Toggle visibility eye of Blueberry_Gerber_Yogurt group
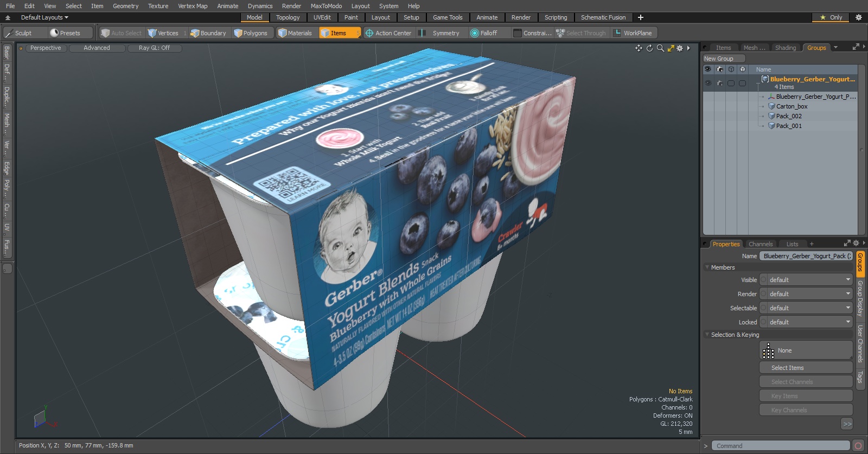The width and height of the screenshot is (868, 454). (x=708, y=83)
